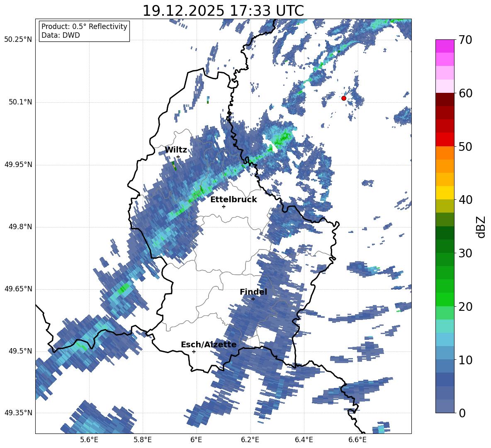
Task: Click the dark red colorbar segment below 60
Action: point(445,99)
